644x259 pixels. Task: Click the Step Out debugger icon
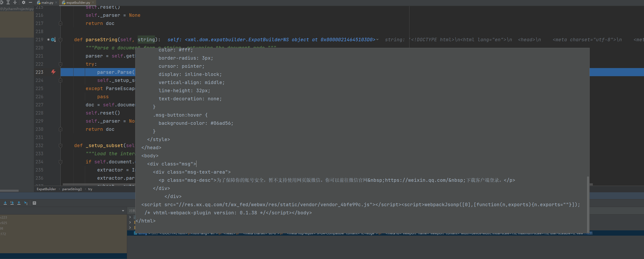click(19, 203)
